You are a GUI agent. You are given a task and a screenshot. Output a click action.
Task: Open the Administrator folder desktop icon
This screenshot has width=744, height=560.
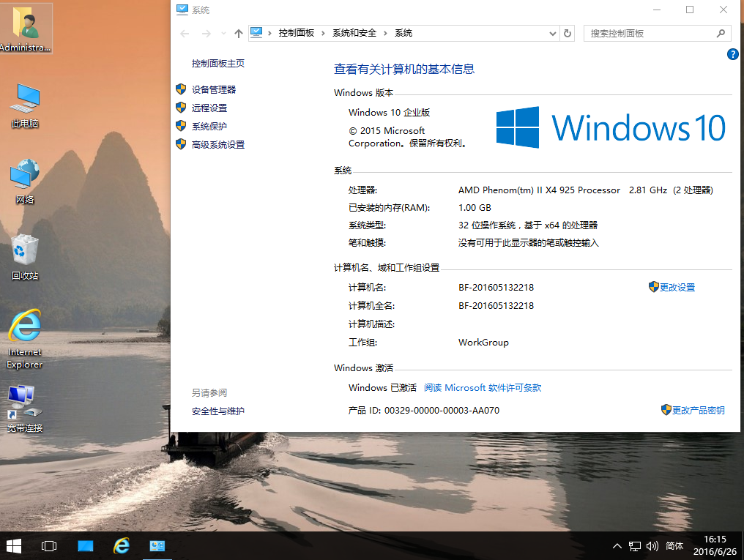tap(25, 29)
